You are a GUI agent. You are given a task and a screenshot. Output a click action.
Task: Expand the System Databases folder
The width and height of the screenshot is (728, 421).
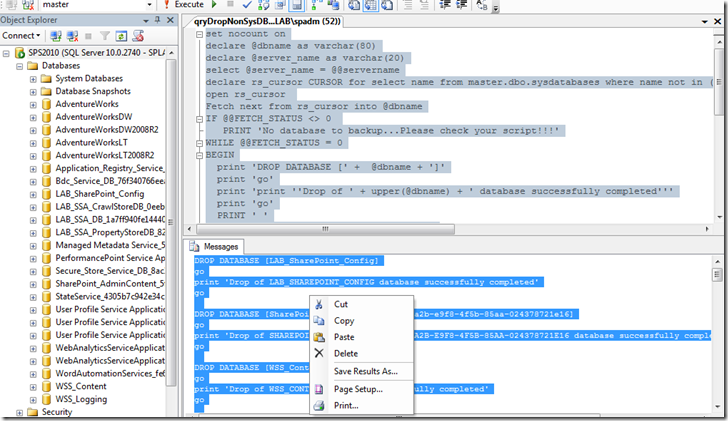pos(33,78)
